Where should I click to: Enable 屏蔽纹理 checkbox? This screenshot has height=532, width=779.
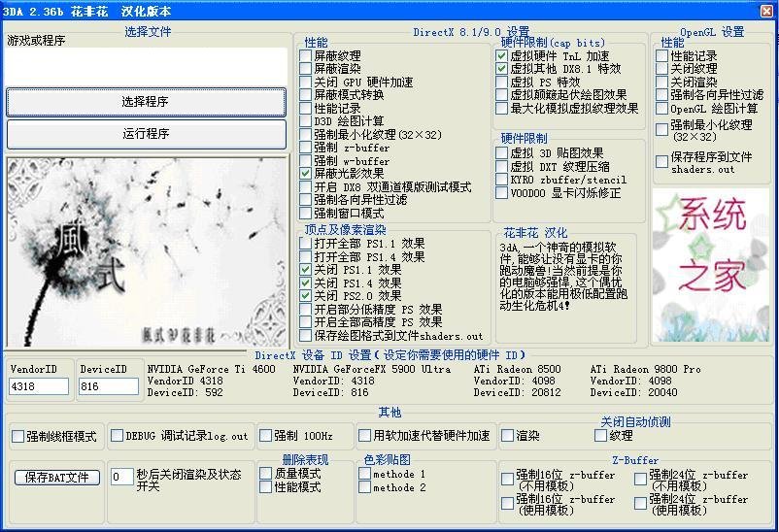pyautogui.click(x=306, y=55)
